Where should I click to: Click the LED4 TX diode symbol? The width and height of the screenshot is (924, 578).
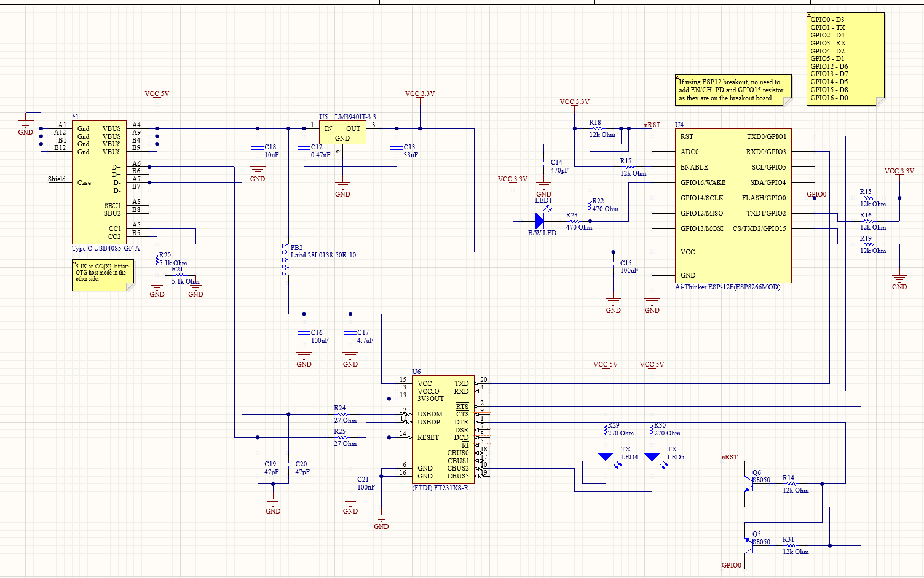coord(606,457)
